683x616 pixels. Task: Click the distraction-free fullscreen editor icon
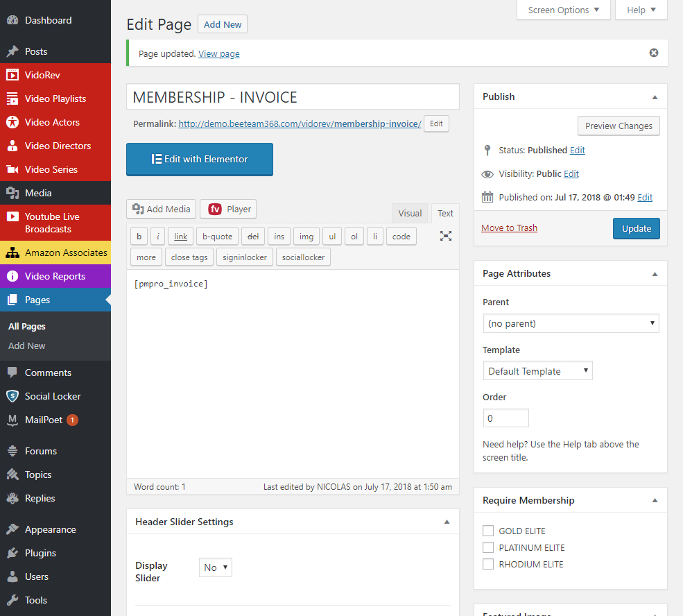446,236
